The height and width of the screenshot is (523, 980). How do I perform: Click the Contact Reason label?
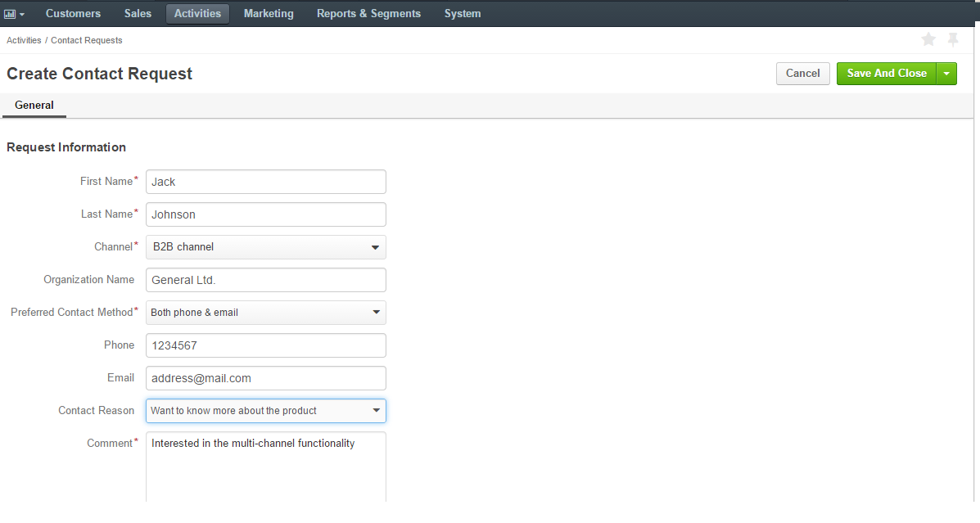click(97, 411)
